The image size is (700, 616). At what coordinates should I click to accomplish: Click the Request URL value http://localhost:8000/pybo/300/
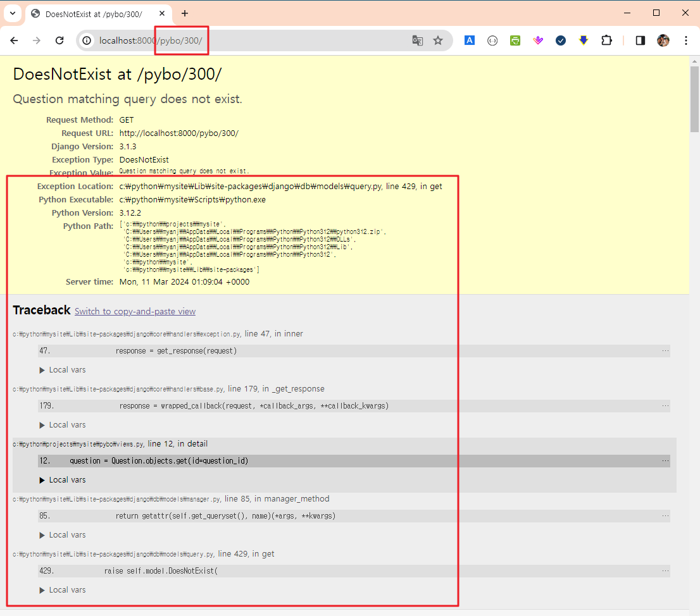[179, 133]
